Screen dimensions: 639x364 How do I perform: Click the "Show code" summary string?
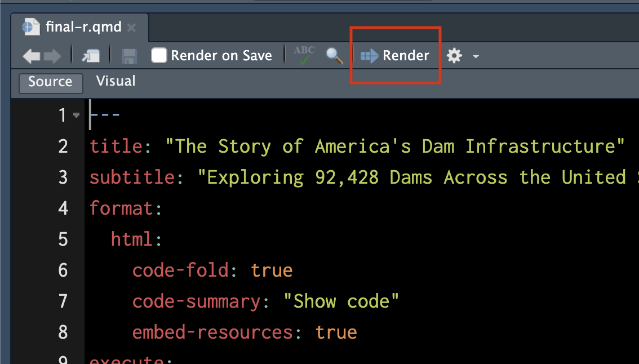coord(345,301)
